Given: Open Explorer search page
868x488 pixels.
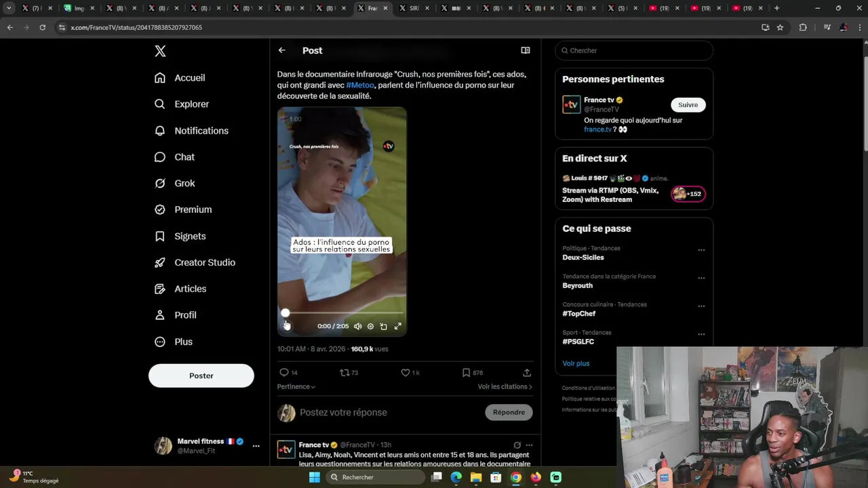Looking at the screenshot, I should point(182,104).
